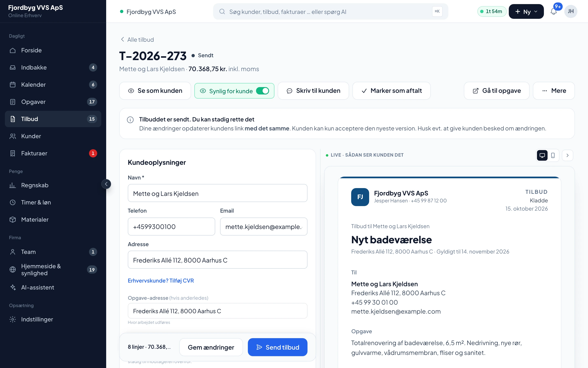
Task: Click Erhvervskunde? Tilføj CVR link
Action: click(x=161, y=281)
